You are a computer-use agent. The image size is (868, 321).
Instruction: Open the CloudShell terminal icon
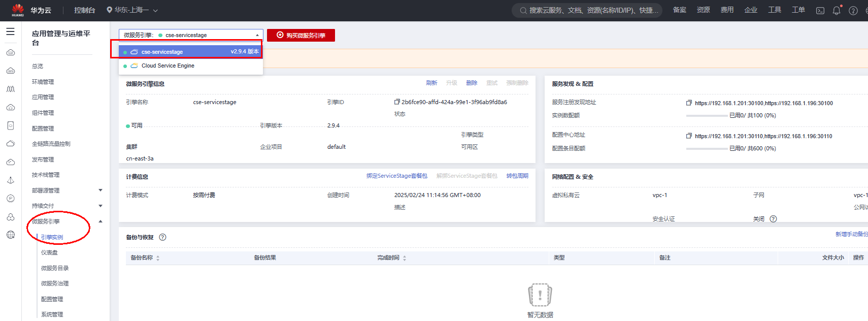[820, 11]
